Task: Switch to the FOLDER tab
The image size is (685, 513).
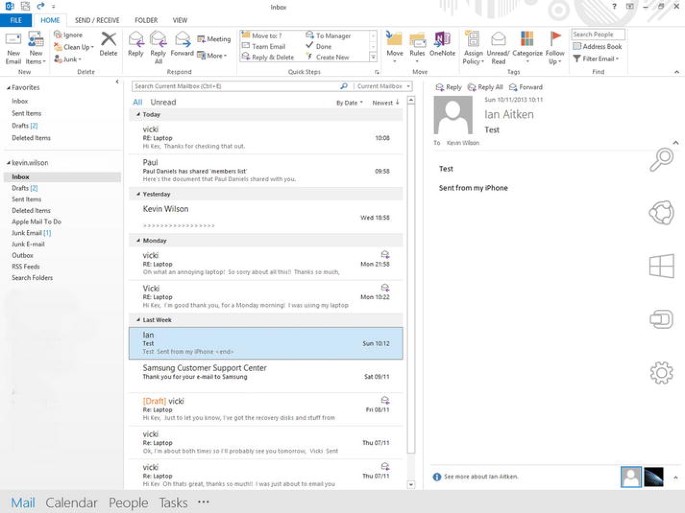Action: pos(146,20)
